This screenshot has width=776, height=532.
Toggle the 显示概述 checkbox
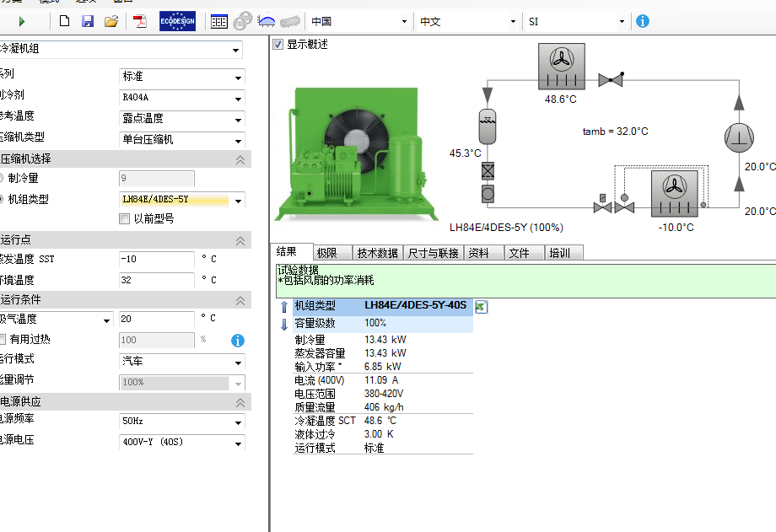(x=278, y=45)
